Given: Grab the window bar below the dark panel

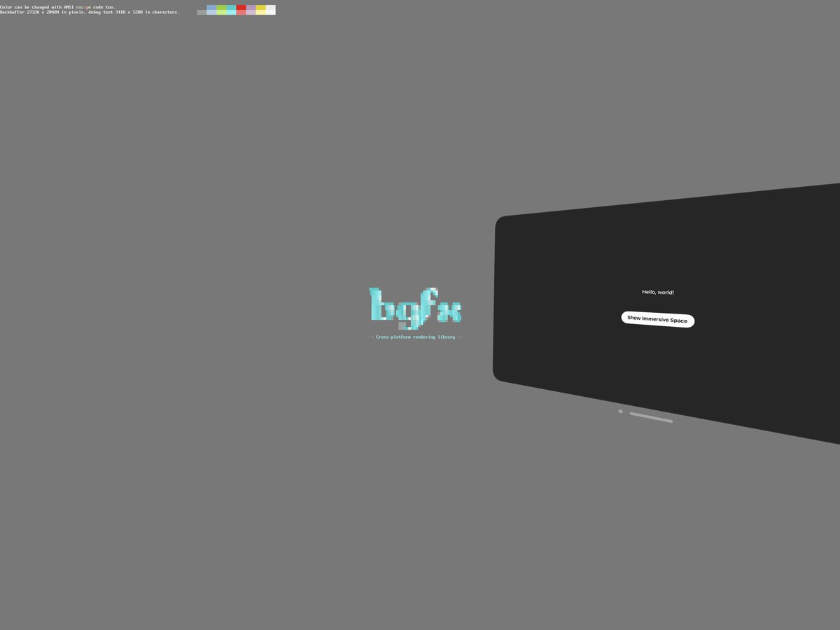Looking at the screenshot, I should point(651,417).
